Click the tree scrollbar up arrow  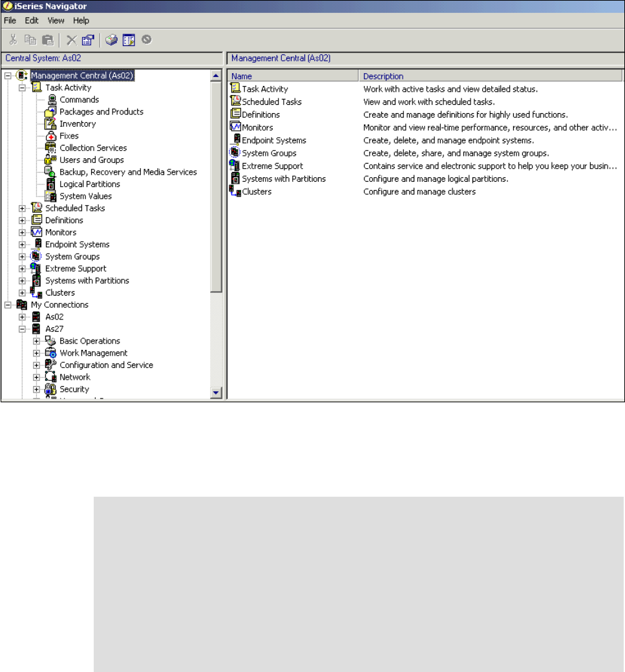click(216, 76)
